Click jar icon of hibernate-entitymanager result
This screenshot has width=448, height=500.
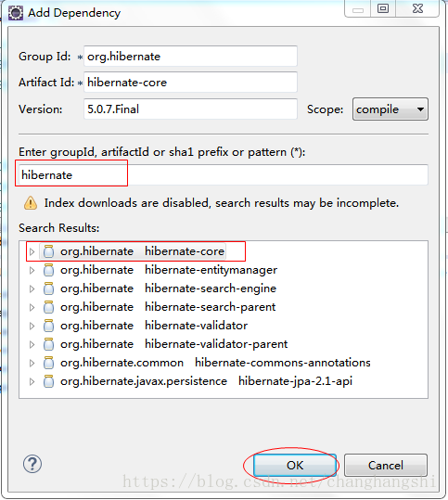point(48,270)
